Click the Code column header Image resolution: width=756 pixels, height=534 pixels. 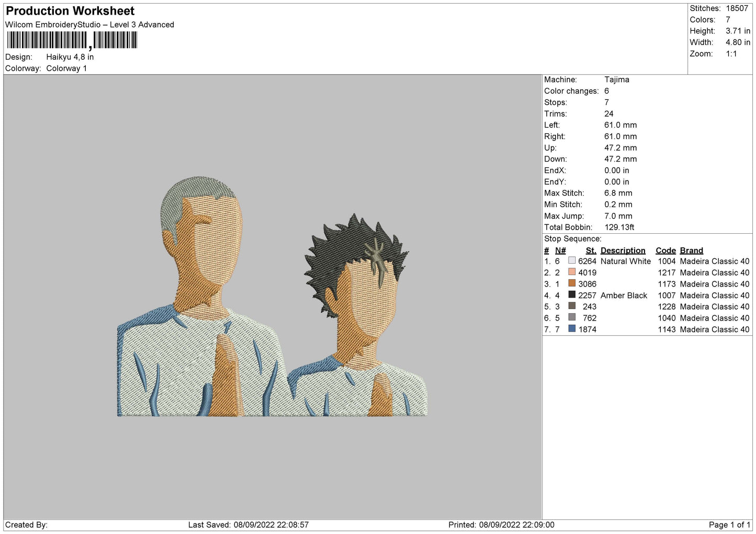click(x=665, y=251)
